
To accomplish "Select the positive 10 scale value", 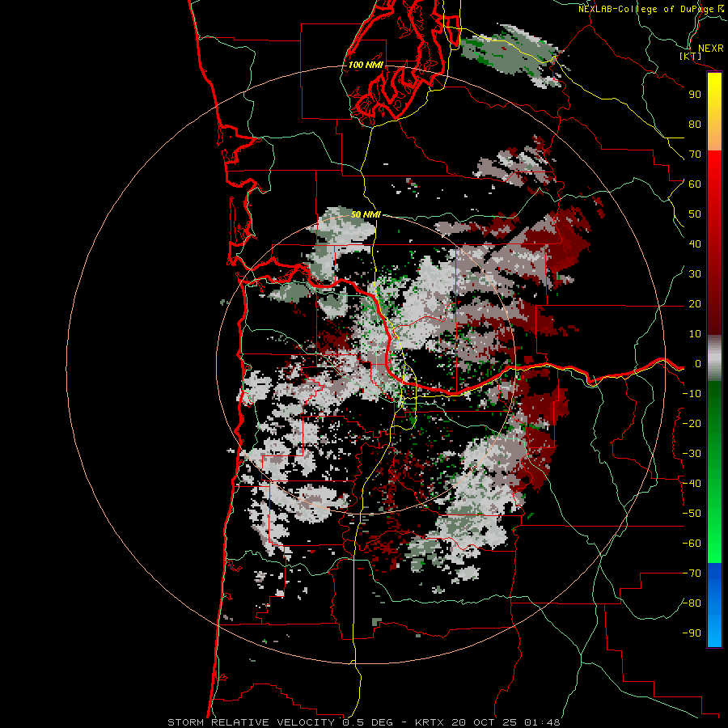I will pos(695,334).
